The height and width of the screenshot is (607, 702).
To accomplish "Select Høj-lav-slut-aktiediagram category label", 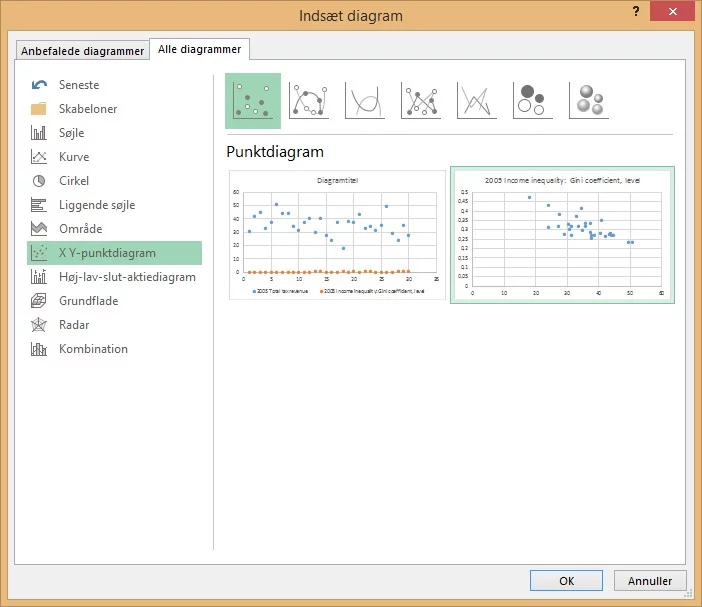I will click(128, 277).
